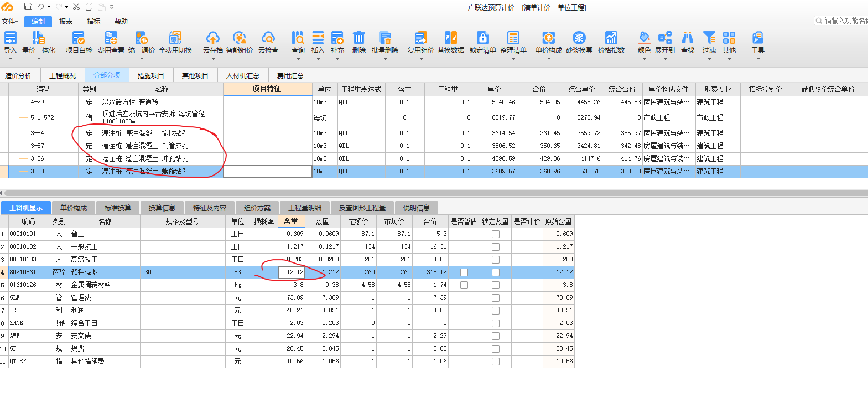Tick 锁定数量 checkbox for 普工 row
The image size is (868, 407).
496,234
